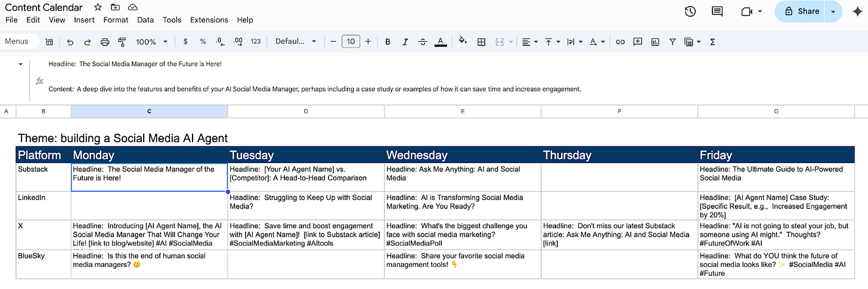Start a meeting with camera icon
Screen dimensions: 868x289
point(751,11)
